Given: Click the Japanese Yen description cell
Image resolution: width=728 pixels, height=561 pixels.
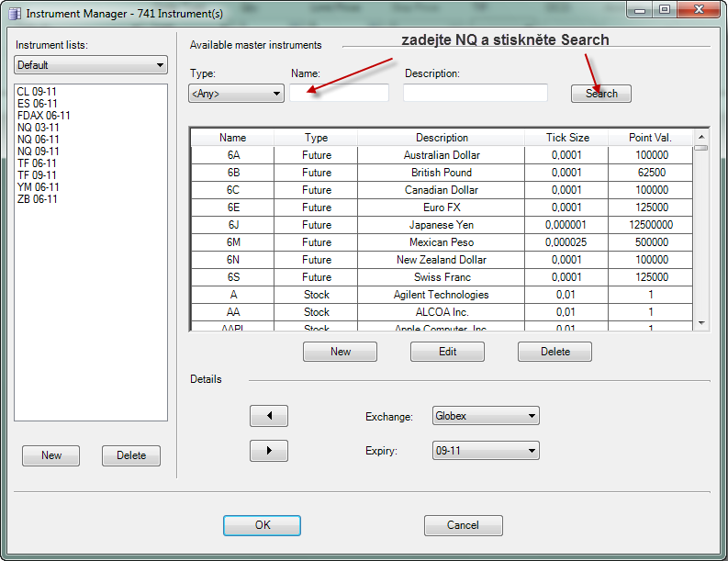Looking at the screenshot, I should point(442,225).
